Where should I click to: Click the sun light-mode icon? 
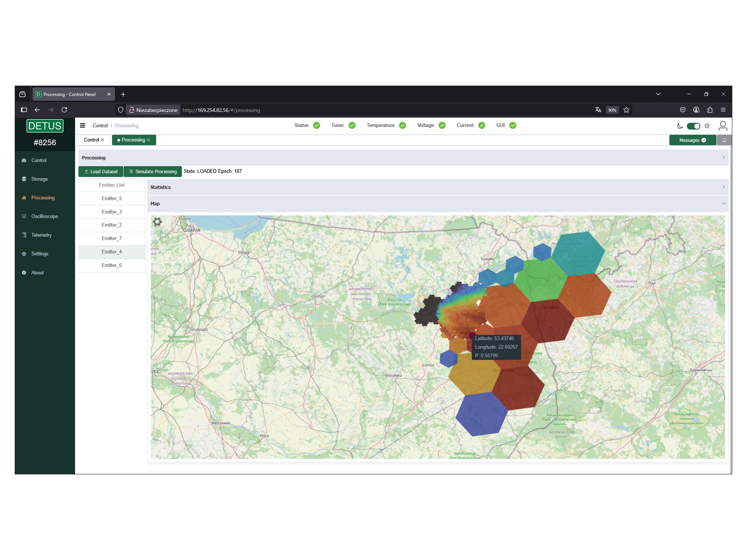point(707,126)
